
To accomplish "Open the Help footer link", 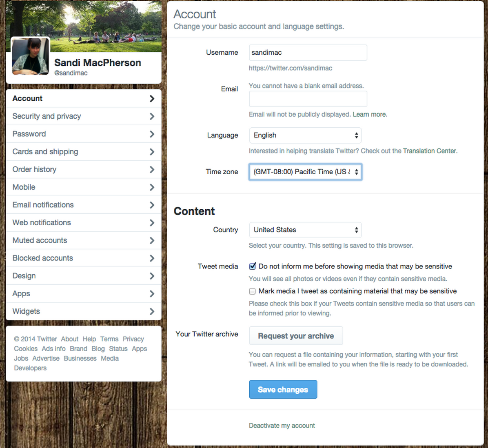I will point(89,339).
